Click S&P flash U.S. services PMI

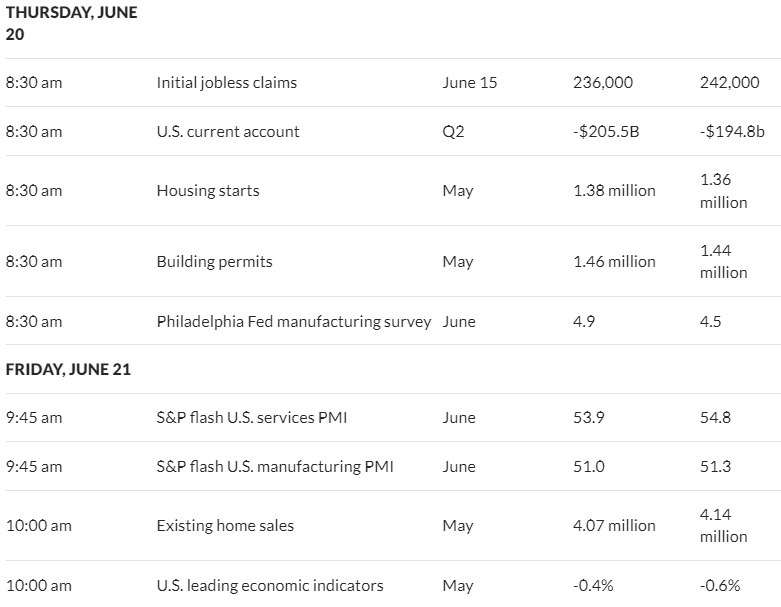pos(252,417)
